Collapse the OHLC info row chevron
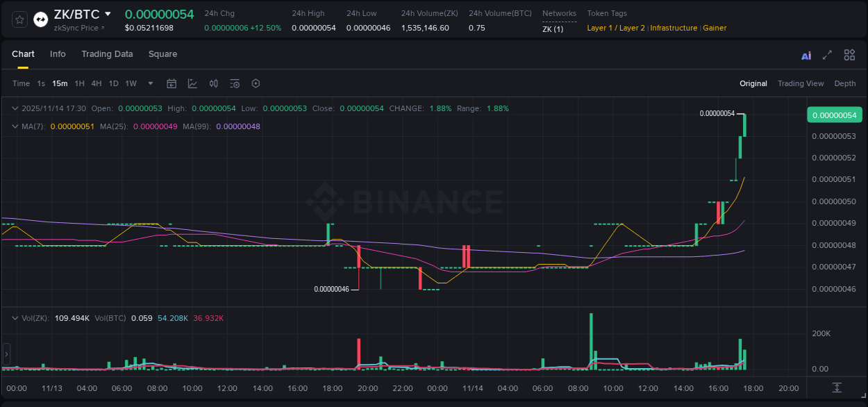 click(15, 108)
